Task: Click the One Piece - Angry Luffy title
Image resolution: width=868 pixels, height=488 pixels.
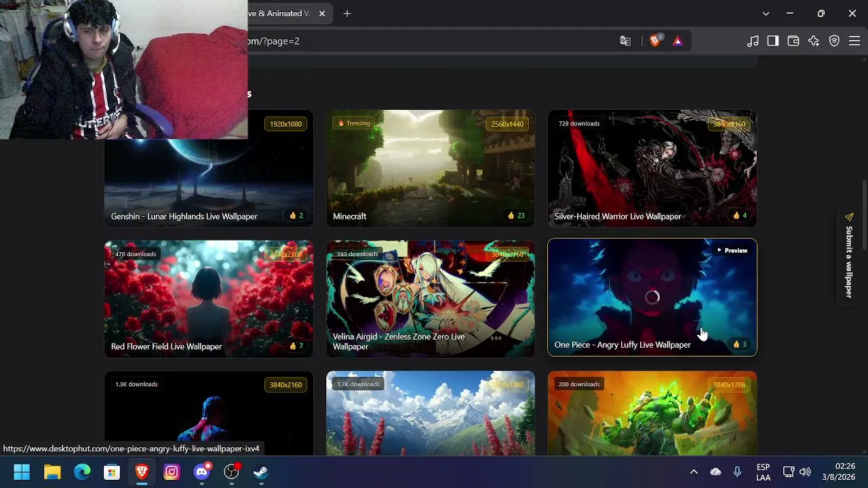Action: click(622, 345)
